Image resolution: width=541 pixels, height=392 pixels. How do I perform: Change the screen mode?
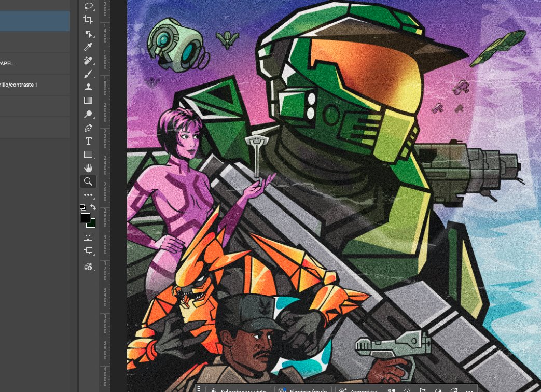click(x=88, y=251)
